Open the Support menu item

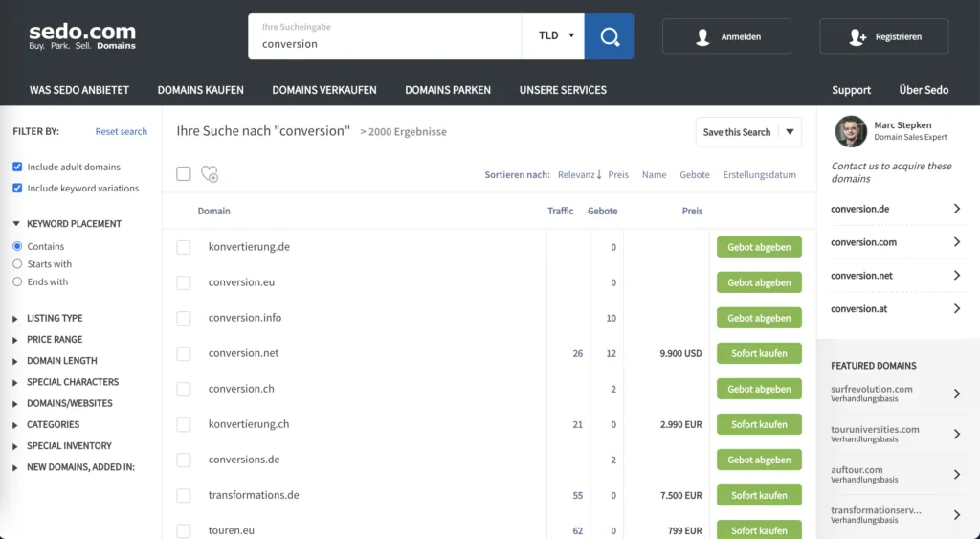click(851, 90)
